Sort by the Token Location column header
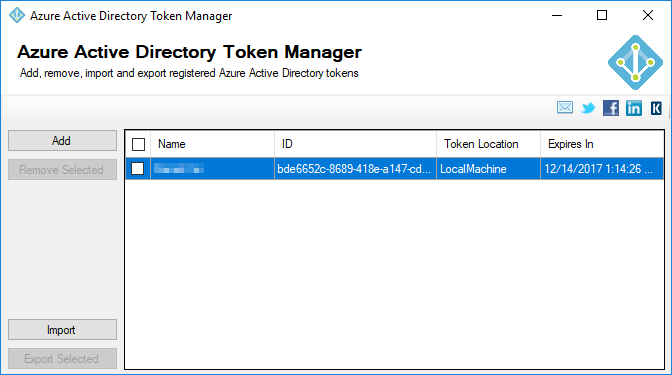The width and height of the screenshot is (672, 375). 489,144
